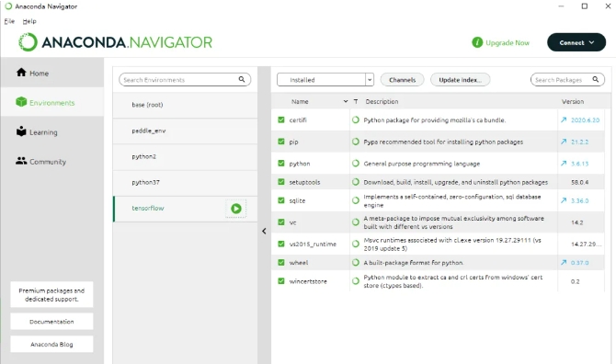Open the Learning book icon
This screenshot has width=616, height=364.
click(x=21, y=131)
